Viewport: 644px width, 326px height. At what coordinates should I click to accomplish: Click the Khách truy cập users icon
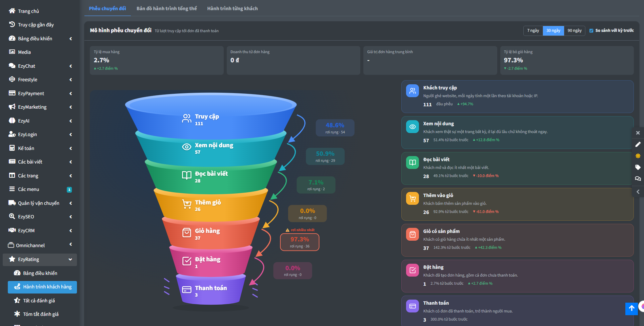tap(412, 91)
